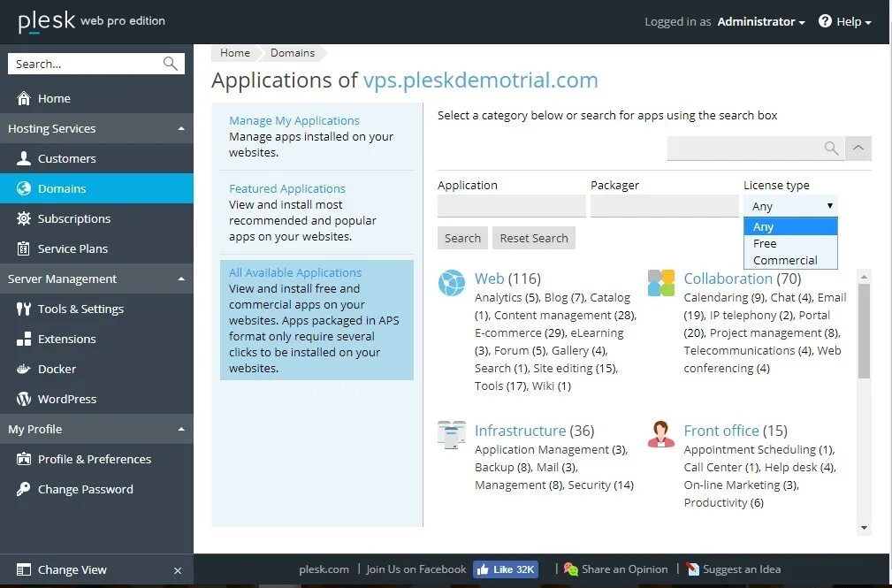Click the category list scrollbar thumb
Screen dimensions: 892x588
(x=864, y=331)
